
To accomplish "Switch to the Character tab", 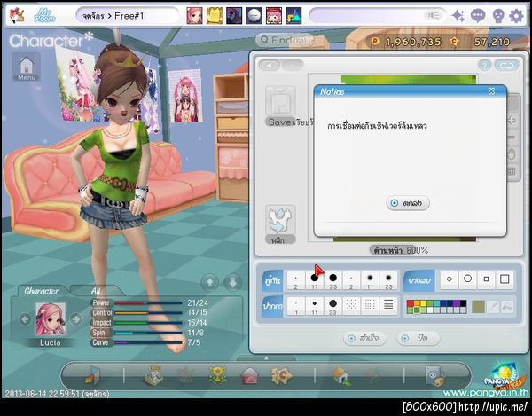I will tap(42, 291).
